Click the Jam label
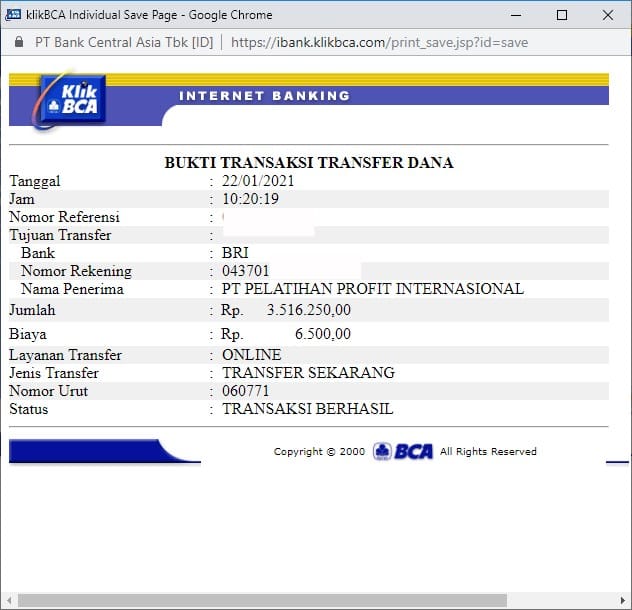This screenshot has width=632, height=610. [x=22, y=199]
